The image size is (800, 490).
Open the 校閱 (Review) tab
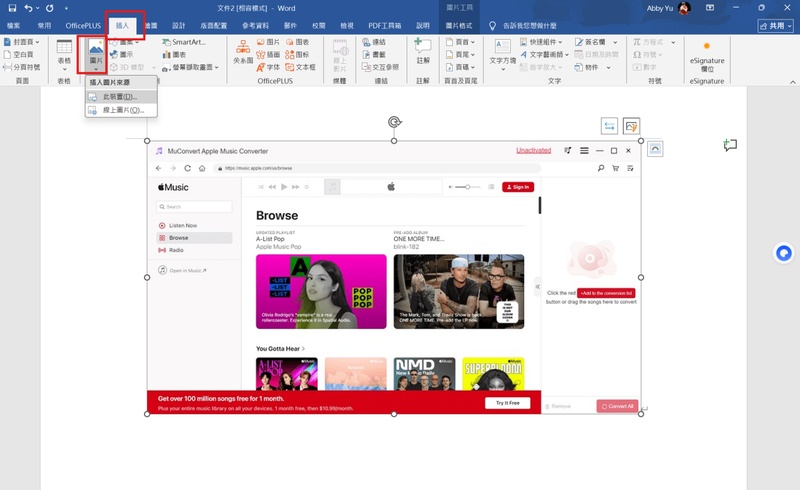pos(319,26)
